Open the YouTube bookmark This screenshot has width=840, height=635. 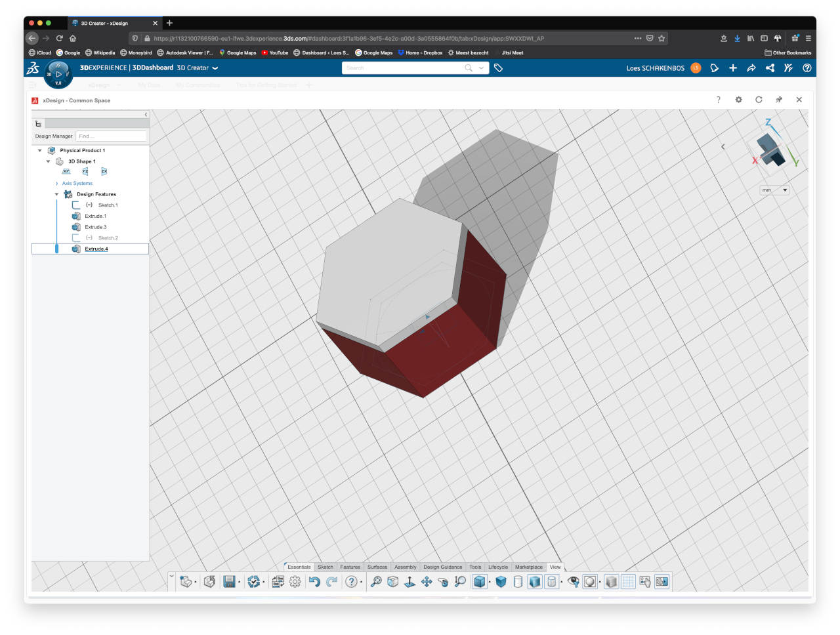coord(275,53)
